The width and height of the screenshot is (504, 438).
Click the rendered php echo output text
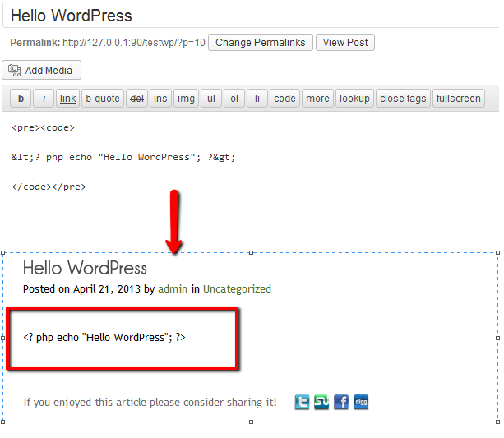[104, 338]
